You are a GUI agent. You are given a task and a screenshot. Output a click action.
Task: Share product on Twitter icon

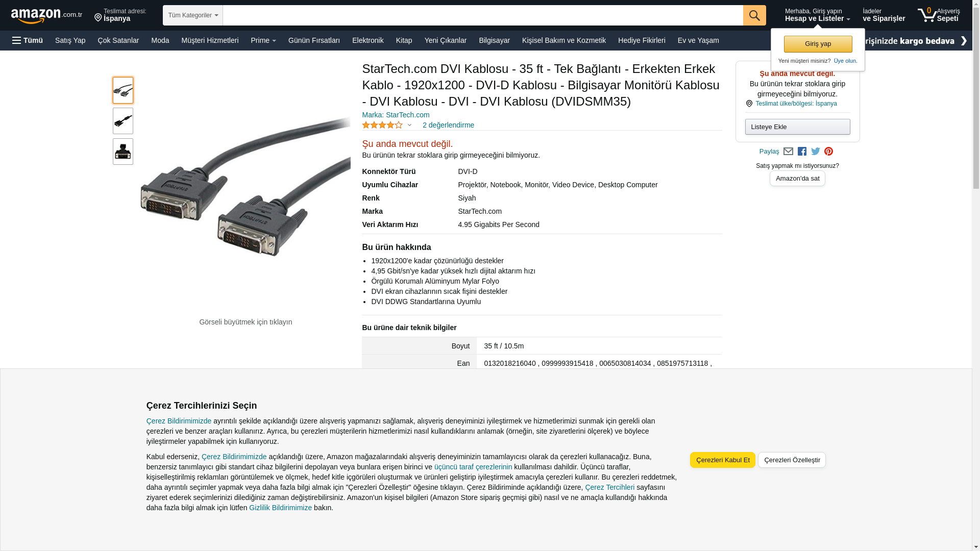click(x=815, y=152)
